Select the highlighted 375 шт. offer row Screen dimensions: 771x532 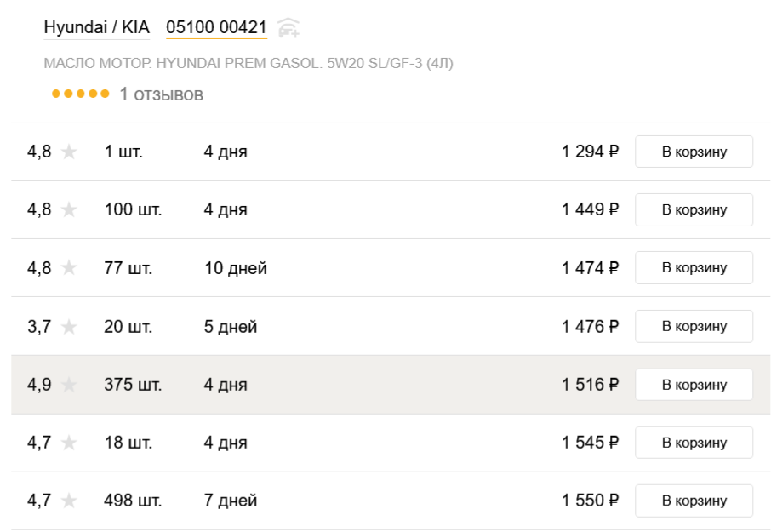[391, 385]
